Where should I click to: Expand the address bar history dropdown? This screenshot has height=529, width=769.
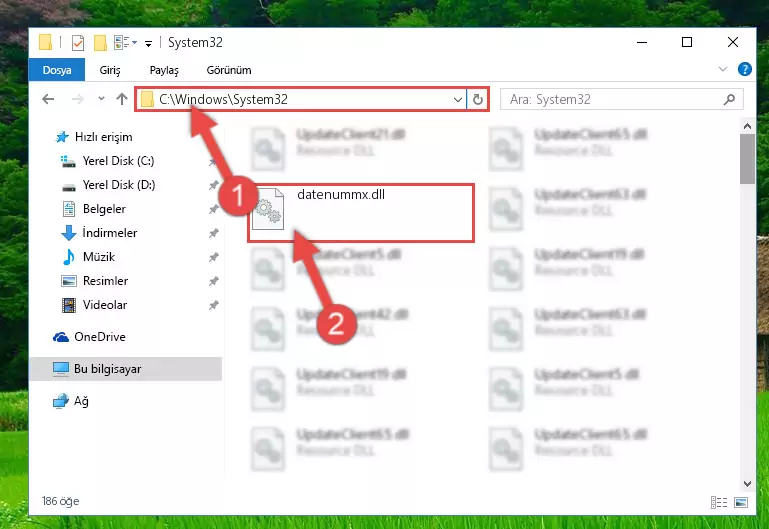click(x=458, y=100)
